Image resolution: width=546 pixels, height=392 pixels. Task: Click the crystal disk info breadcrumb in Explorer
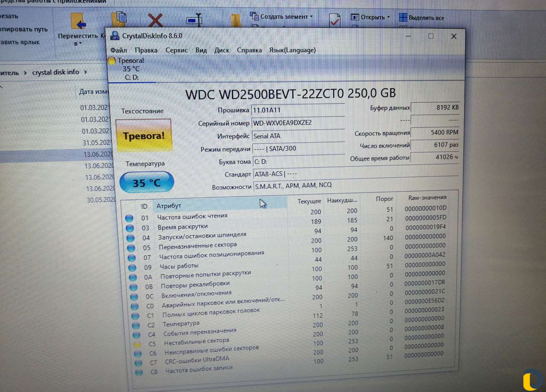pyautogui.click(x=55, y=72)
